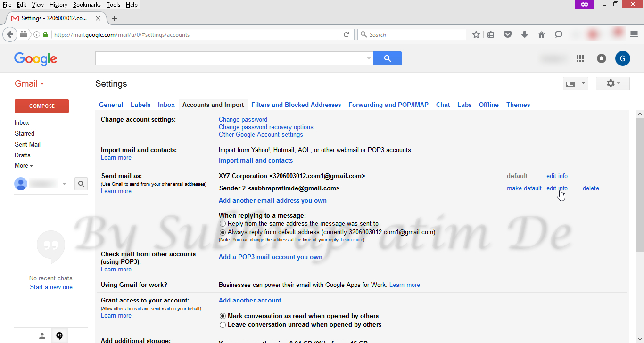The height and width of the screenshot is (343, 644).
Task: Open the History menu
Action: [58, 5]
